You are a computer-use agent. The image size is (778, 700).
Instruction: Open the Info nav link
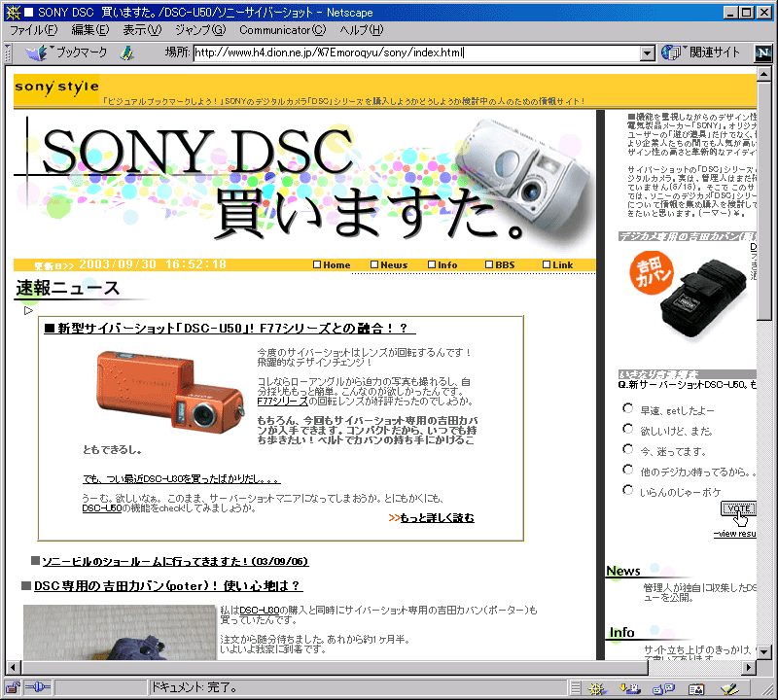[x=442, y=264]
